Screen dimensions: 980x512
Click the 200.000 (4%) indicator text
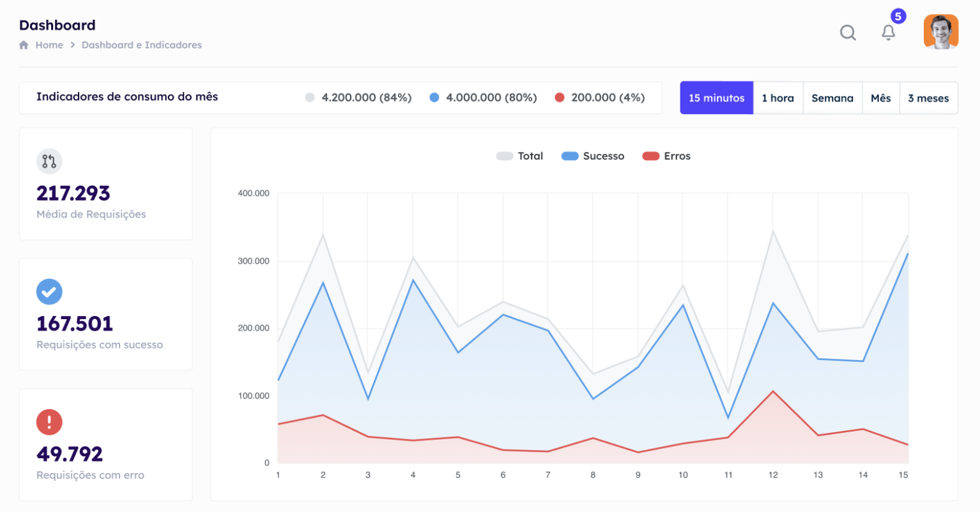point(608,98)
